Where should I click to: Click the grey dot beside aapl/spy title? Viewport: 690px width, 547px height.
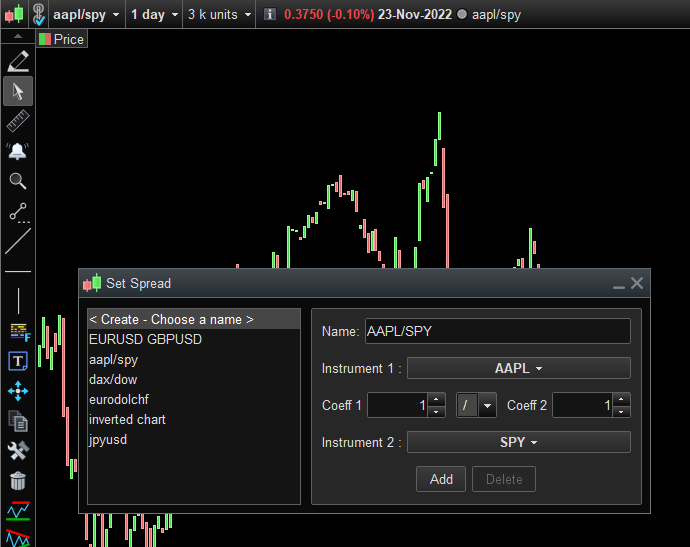coord(462,14)
